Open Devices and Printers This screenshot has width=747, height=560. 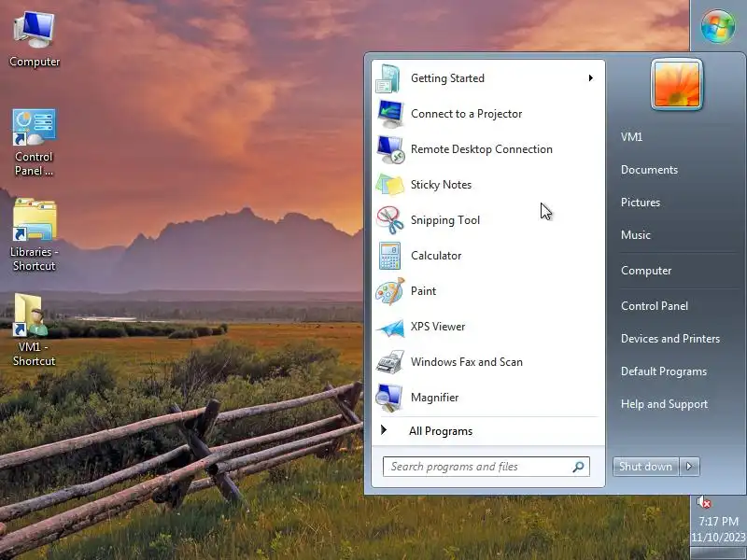point(670,339)
